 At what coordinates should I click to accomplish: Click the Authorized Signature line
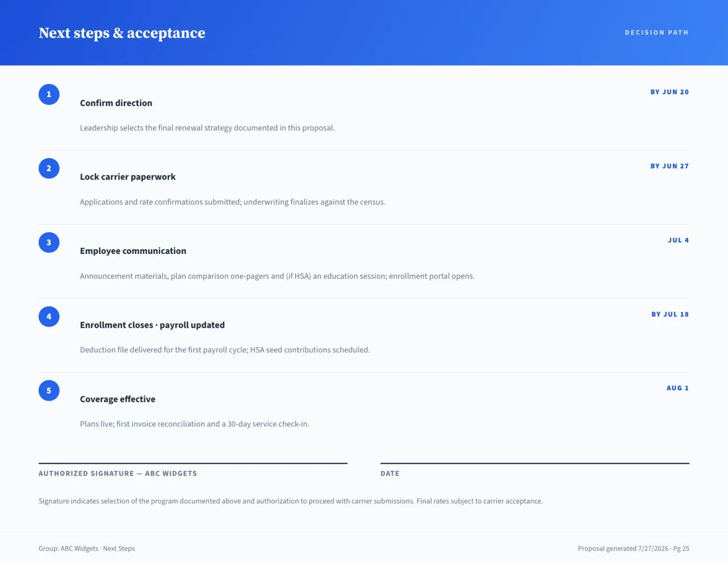(193, 463)
